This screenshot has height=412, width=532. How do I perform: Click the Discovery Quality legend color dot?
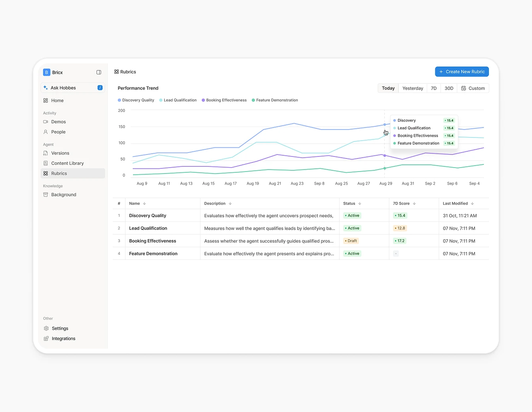tap(119, 100)
